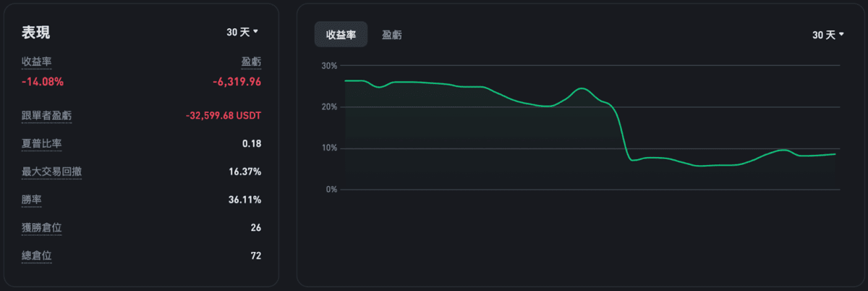Click the 16.37% max drawdown value
Screen dimensions: 868x291
pos(244,172)
